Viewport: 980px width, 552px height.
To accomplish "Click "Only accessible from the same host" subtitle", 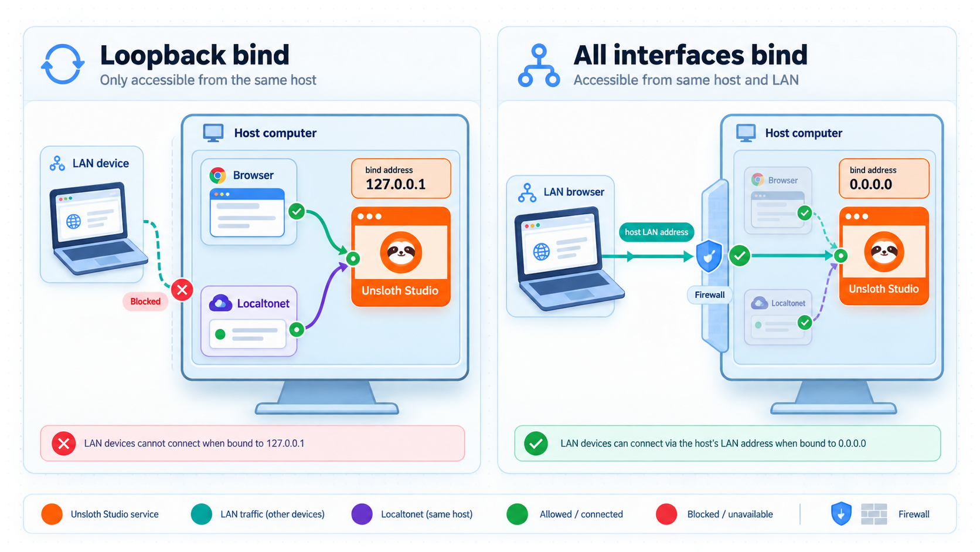I will [208, 80].
